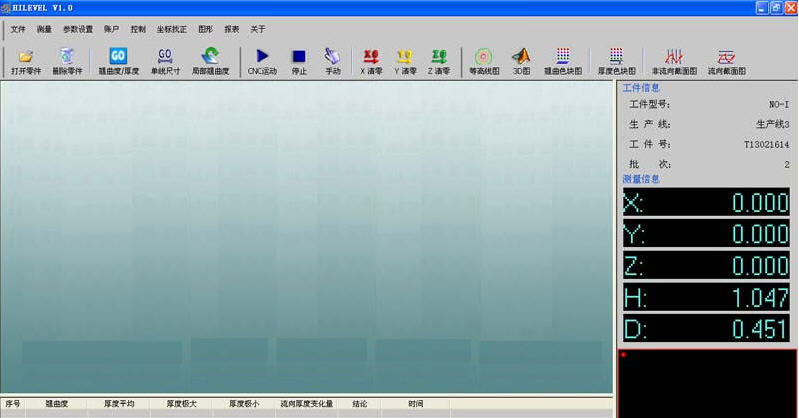
Task: Show the 等高线图 contour map
Action: [x=484, y=62]
